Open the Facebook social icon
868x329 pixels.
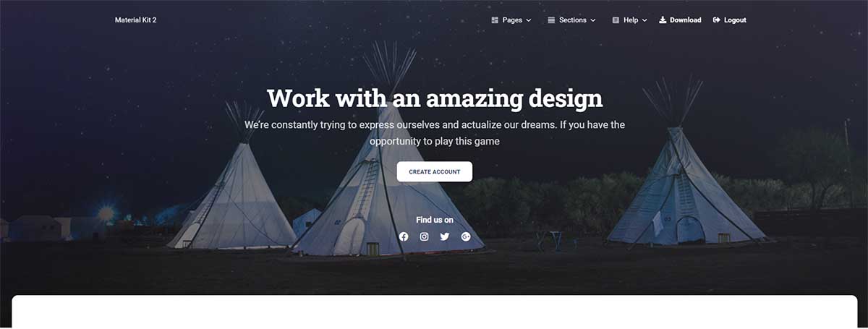404,236
